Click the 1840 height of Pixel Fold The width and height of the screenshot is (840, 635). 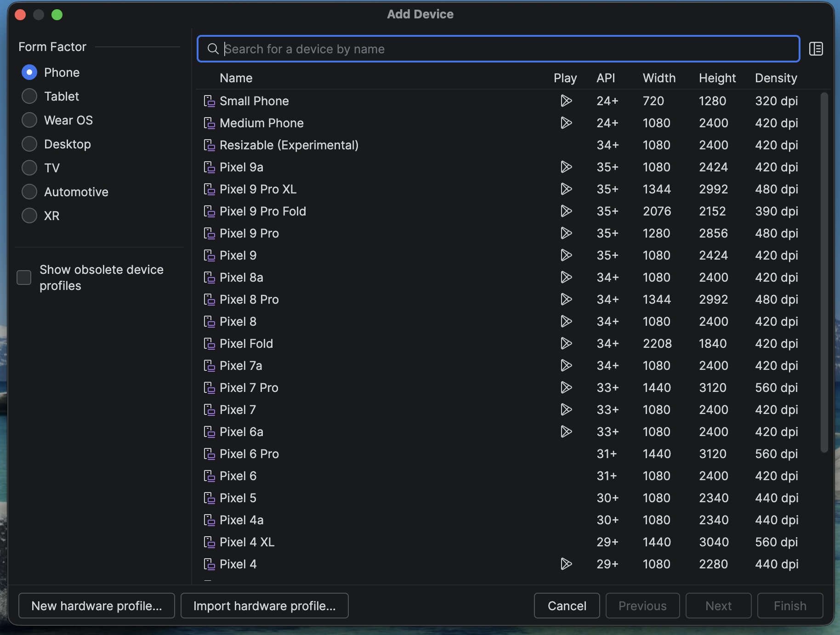coord(713,344)
